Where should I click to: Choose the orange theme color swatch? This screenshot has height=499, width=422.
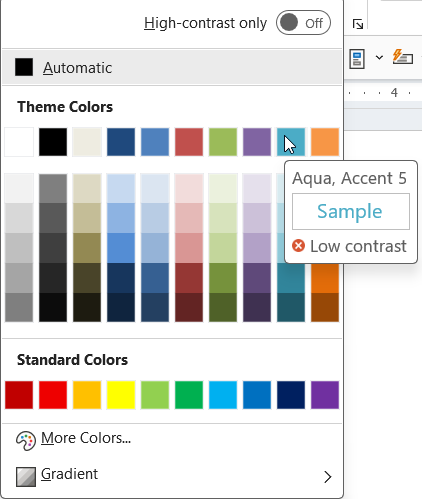[325, 142]
